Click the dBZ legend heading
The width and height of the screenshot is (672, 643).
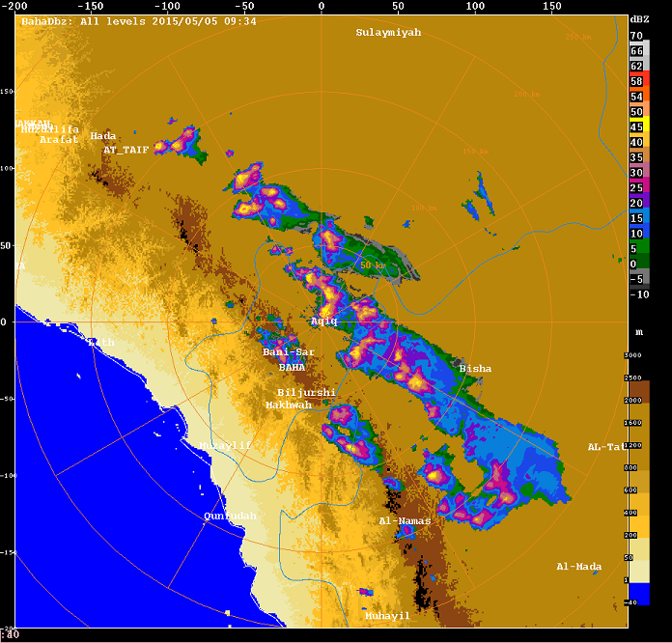[639, 19]
